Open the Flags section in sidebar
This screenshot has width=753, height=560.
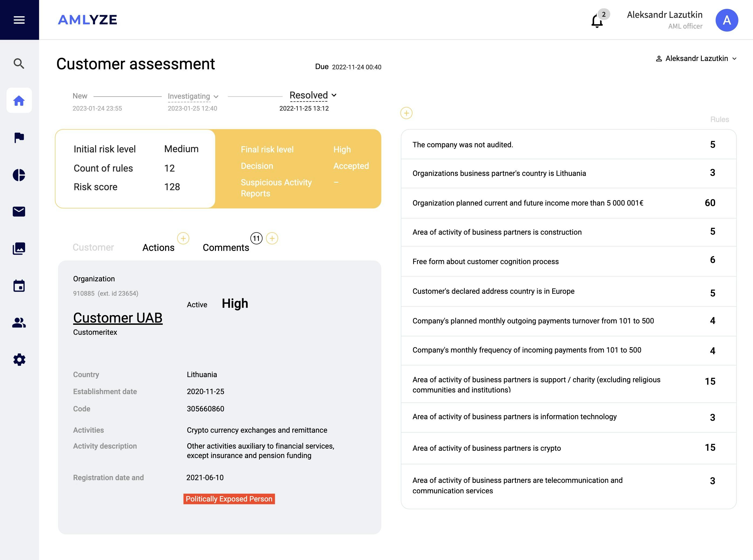pos(19,137)
